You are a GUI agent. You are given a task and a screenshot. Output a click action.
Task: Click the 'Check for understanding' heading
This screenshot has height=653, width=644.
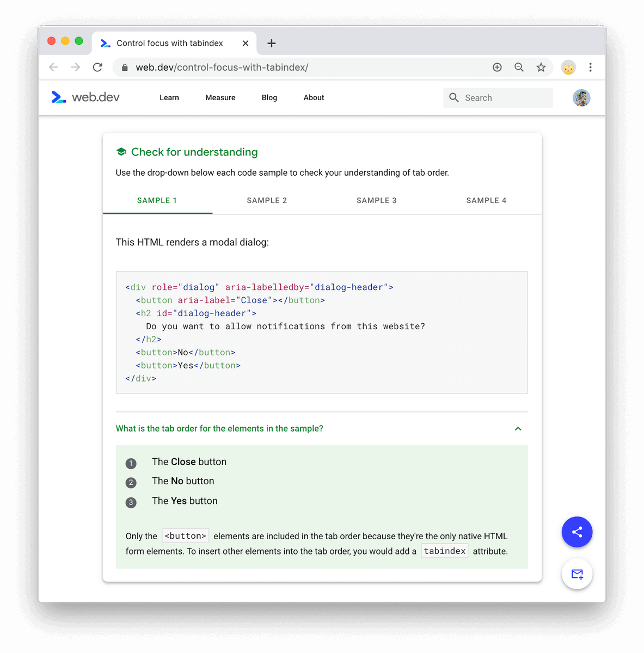194,152
